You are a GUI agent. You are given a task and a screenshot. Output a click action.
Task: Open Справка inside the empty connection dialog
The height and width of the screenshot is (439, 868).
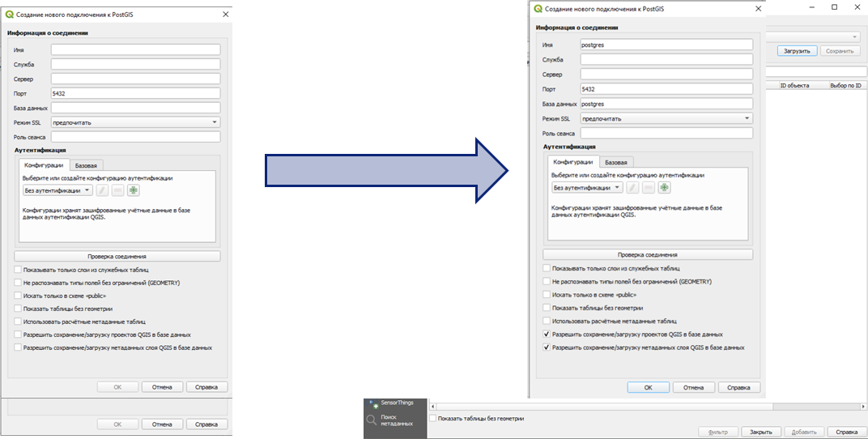tap(206, 387)
